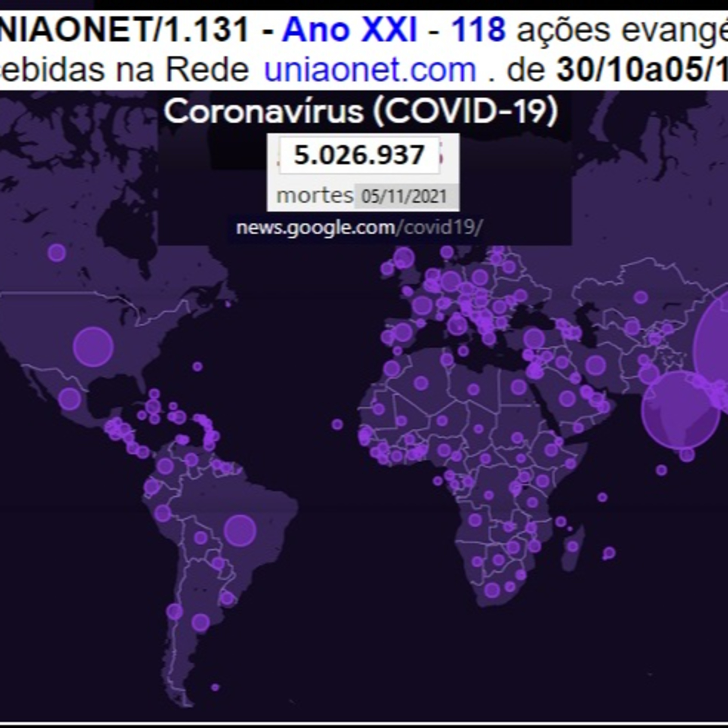Click the large bubble over the United States
728x728 pixels.
(x=93, y=347)
